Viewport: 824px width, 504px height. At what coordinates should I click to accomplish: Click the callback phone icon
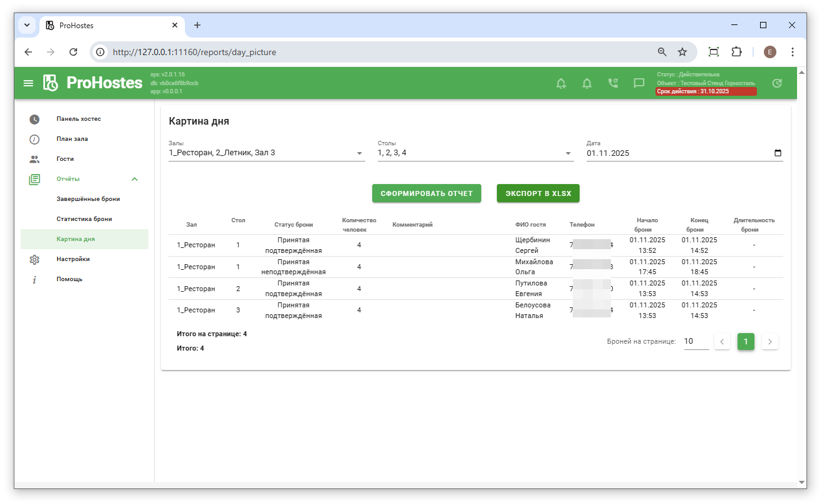613,83
